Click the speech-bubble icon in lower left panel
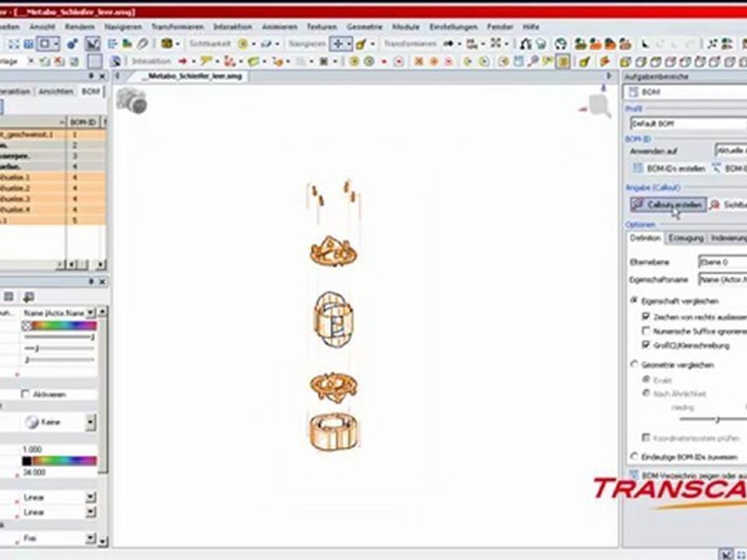The image size is (747, 560). coord(29,297)
